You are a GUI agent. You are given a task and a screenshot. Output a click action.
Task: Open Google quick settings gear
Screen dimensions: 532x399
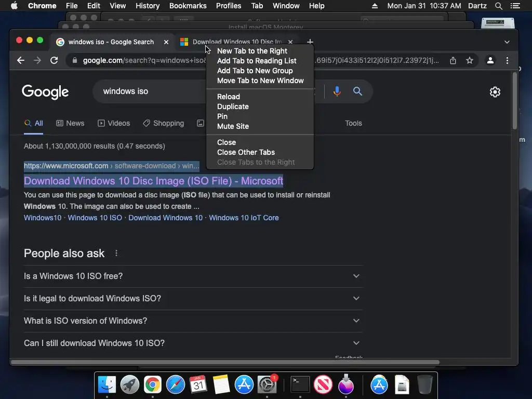[x=495, y=91]
